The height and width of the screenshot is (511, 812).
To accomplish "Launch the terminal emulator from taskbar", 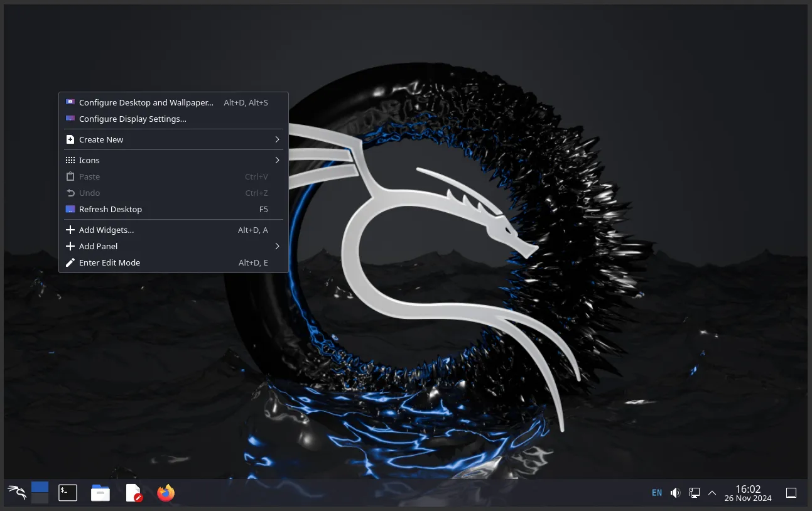I will click(68, 493).
